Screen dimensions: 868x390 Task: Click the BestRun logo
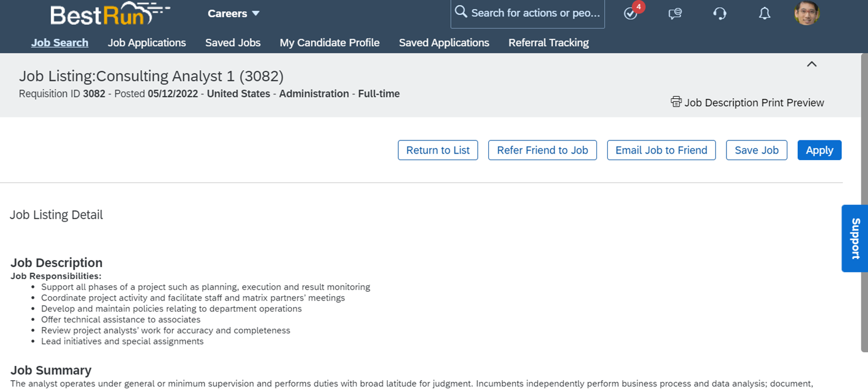point(110,14)
